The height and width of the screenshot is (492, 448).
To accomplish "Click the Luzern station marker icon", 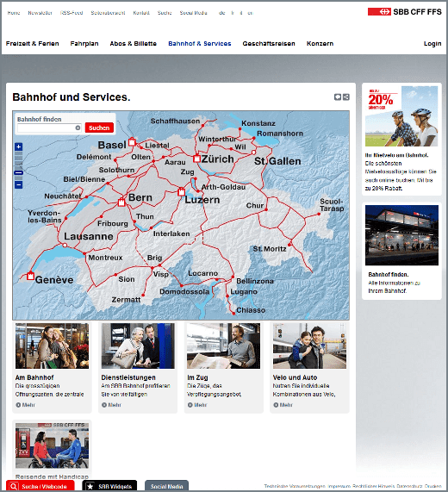I will (181, 191).
